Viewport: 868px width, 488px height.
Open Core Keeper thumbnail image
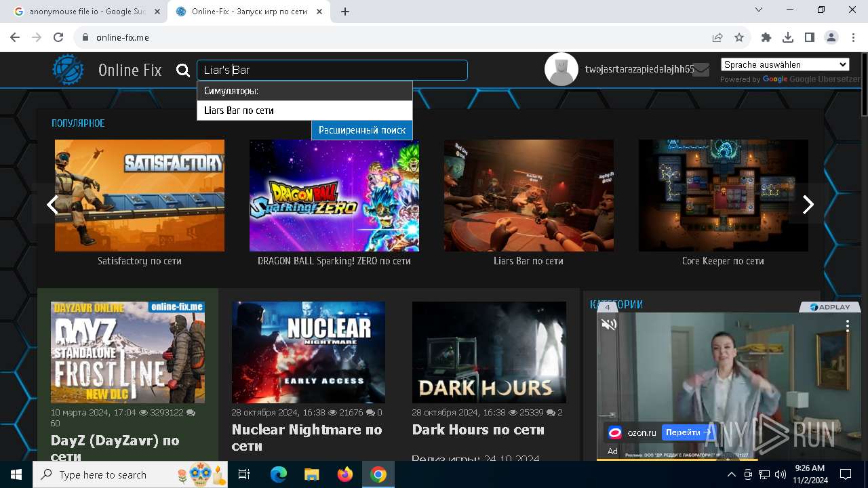[x=724, y=195]
